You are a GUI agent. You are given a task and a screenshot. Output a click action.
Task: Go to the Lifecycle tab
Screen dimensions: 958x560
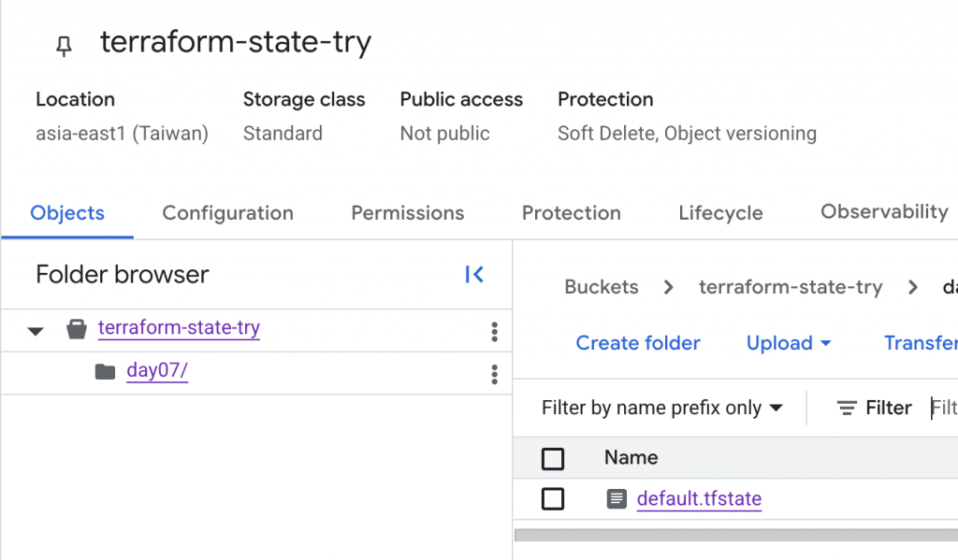pyautogui.click(x=720, y=213)
